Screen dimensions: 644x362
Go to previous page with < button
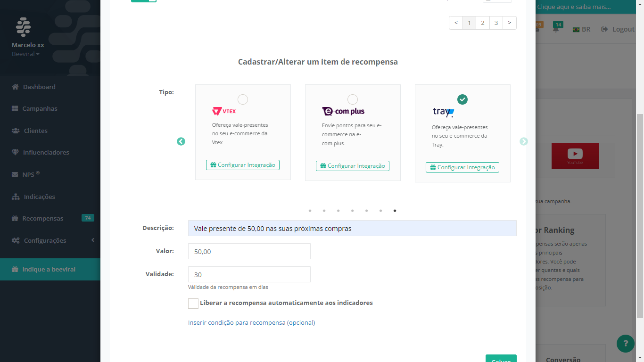tap(456, 23)
